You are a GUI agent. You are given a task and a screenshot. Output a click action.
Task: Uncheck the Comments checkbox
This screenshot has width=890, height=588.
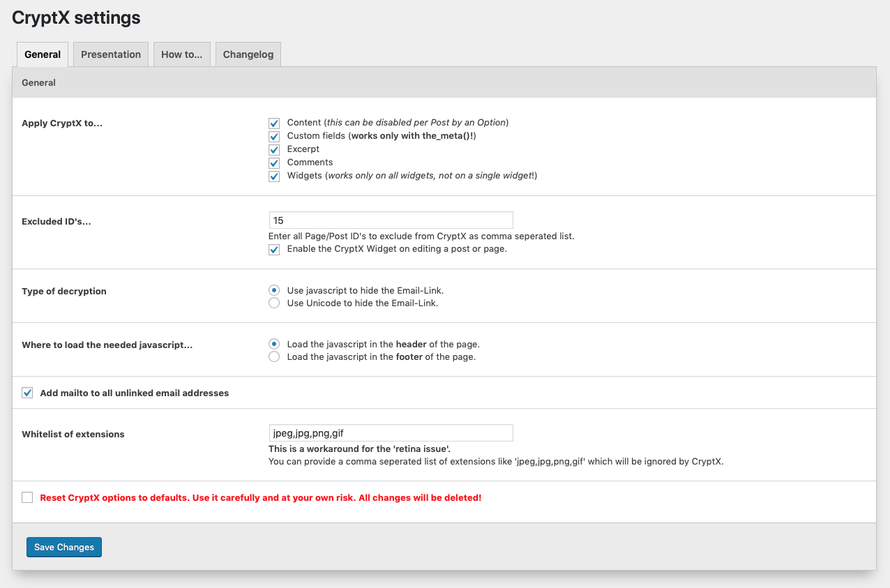274,163
